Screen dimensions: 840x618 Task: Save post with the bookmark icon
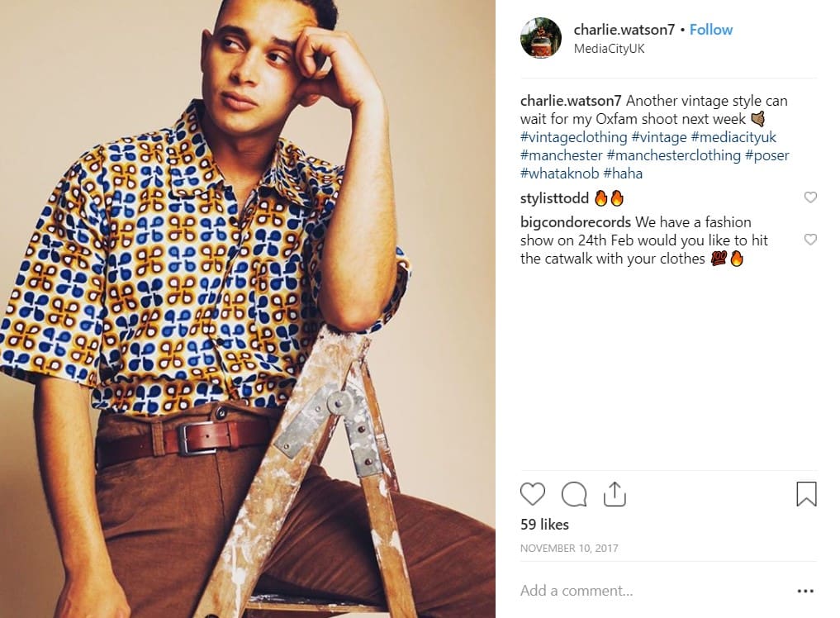pyautogui.click(x=806, y=493)
